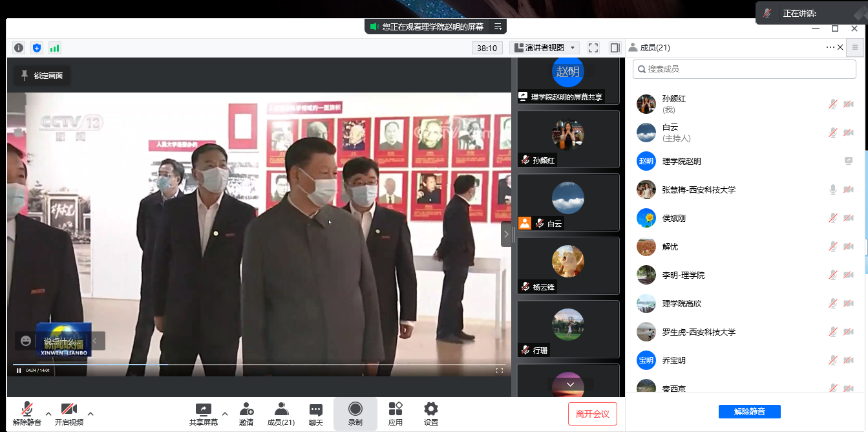Select member 罗生虎-西安科技大学 in list
Viewport: 868px width, 432px height.
[745, 332]
